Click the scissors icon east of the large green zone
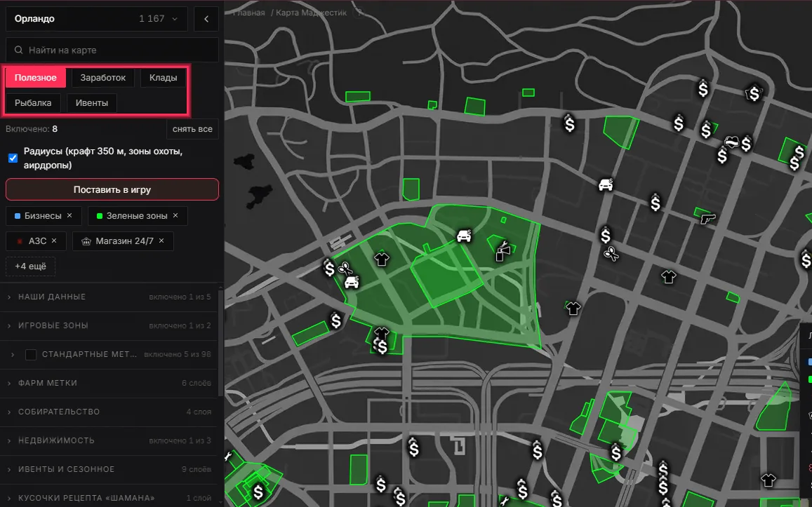 (611, 254)
